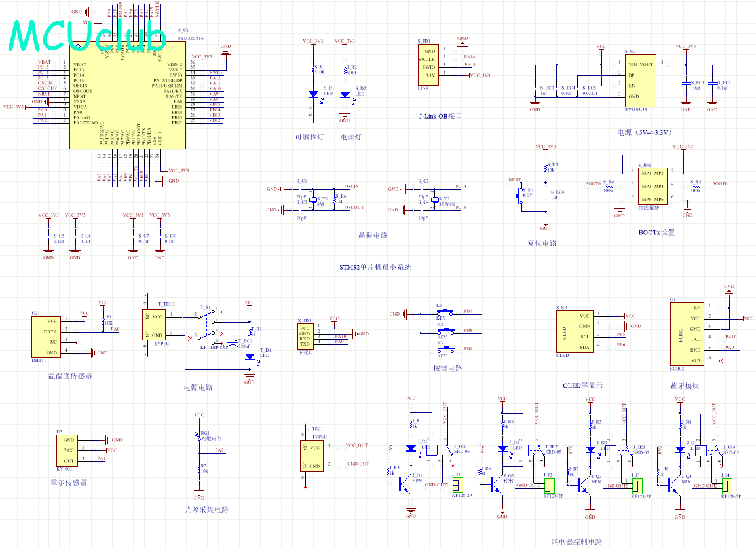The height and width of the screenshot is (548, 756).
Task: Select the S_JD2 BOOT jumper block
Action: [652, 185]
